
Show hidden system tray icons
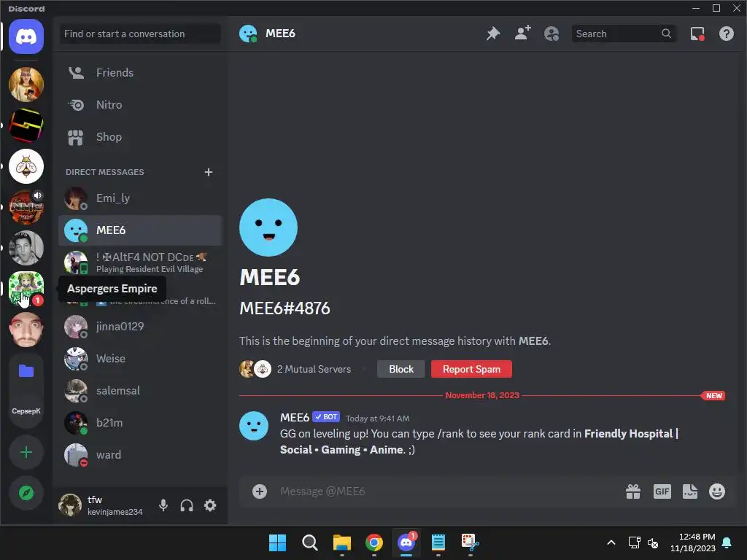(611, 542)
